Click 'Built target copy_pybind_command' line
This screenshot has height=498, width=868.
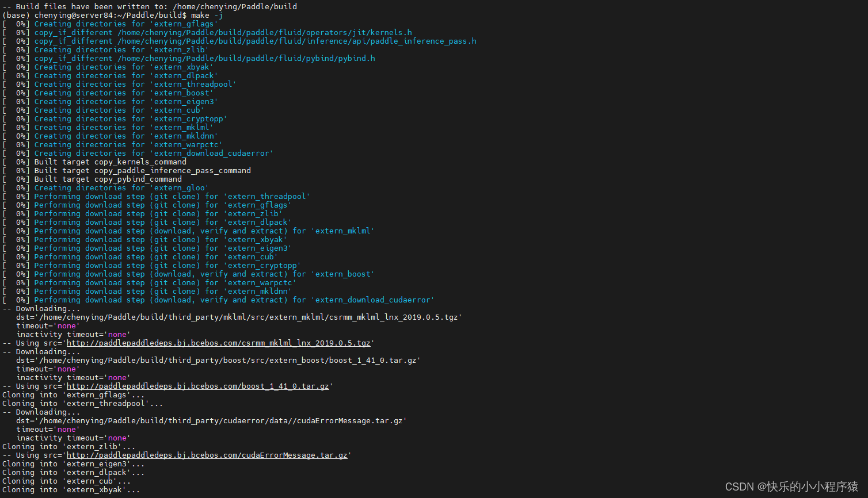coord(92,179)
